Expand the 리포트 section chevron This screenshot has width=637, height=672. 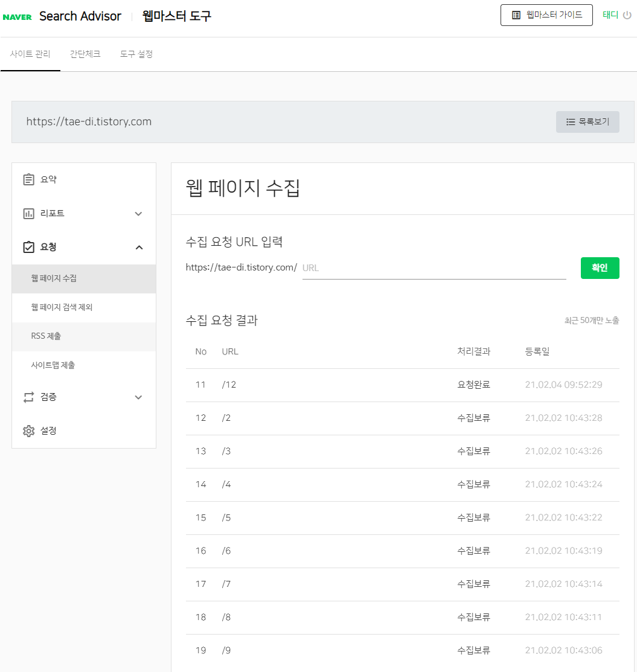(x=138, y=213)
